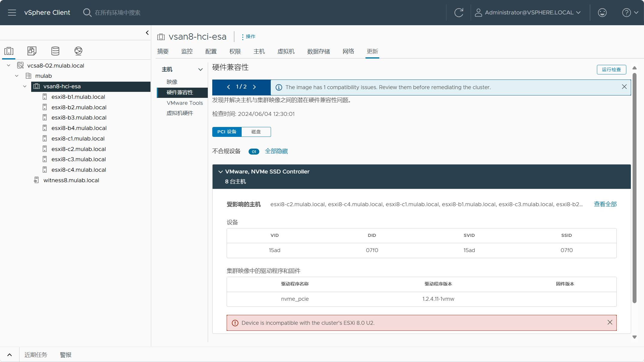Switch to the 磁盘 toggle button

click(256, 132)
